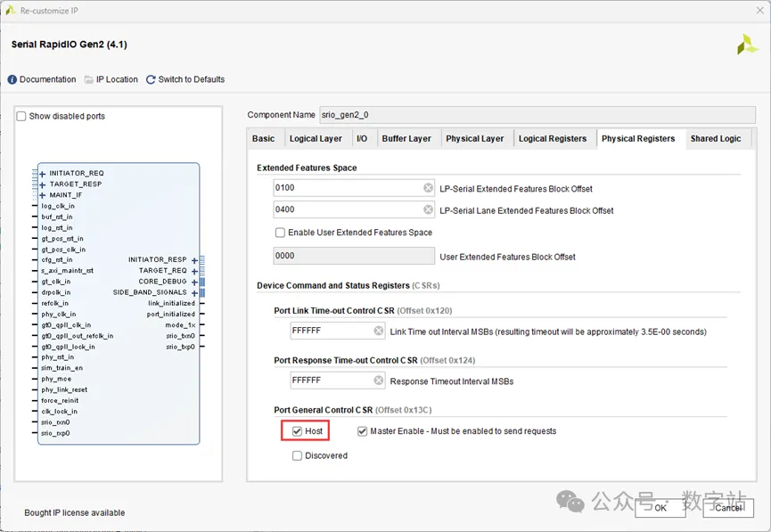Image resolution: width=771 pixels, height=532 pixels.
Task: Click the Bought IP license available text
Action: pos(75,512)
